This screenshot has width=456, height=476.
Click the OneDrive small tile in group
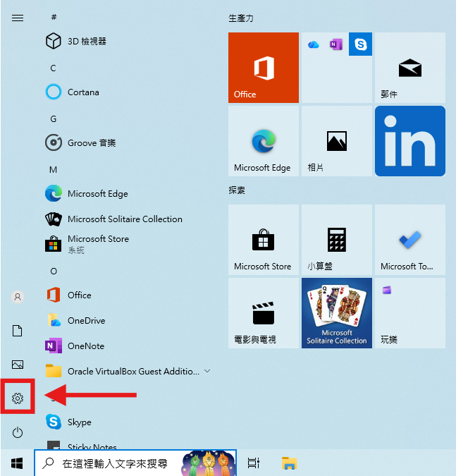click(314, 44)
